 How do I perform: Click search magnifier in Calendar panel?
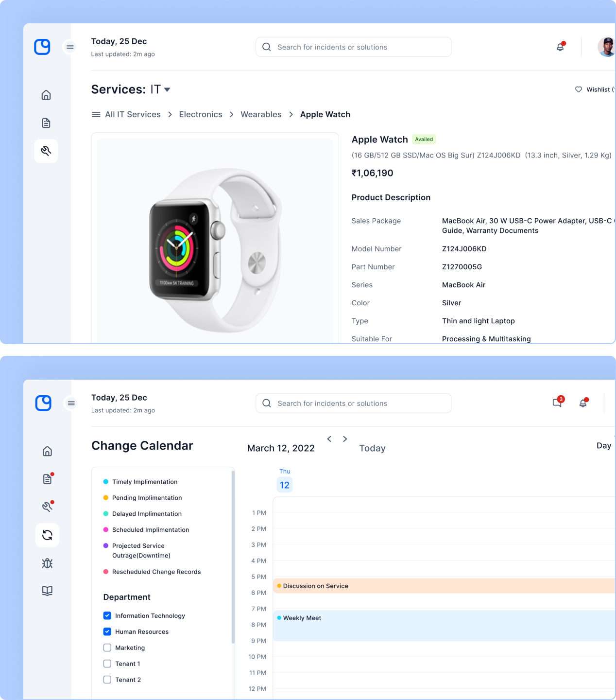coord(267,403)
